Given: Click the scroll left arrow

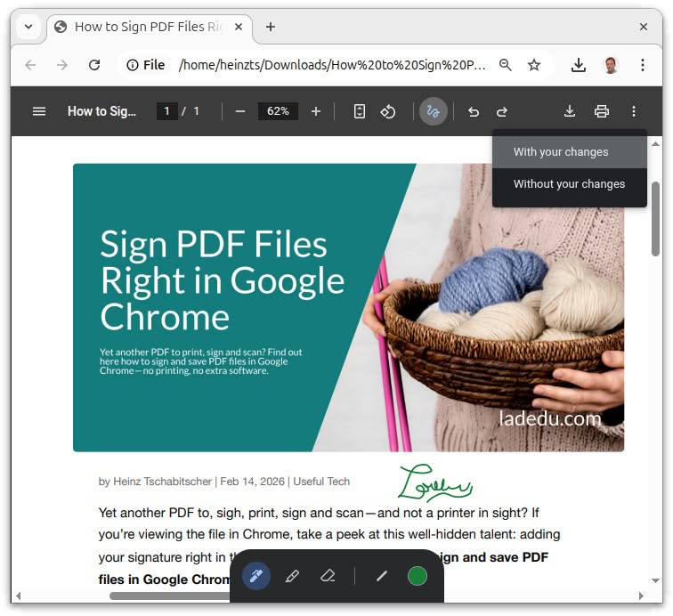Looking at the screenshot, I should pyautogui.click(x=19, y=596).
